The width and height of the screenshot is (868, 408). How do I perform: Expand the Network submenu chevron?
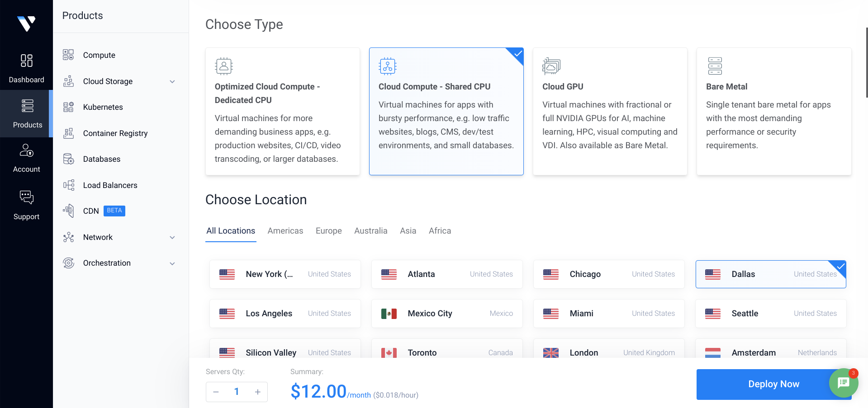pos(172,238)
